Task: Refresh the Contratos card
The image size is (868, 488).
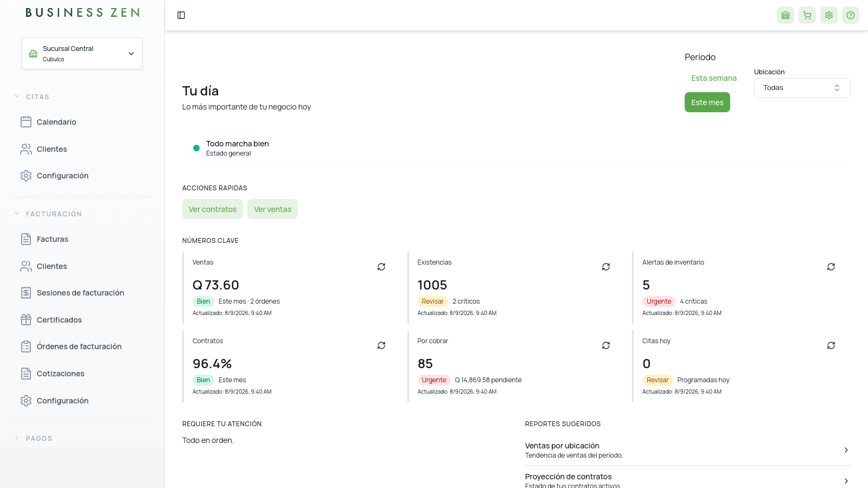Action: (x=381, y=345)
